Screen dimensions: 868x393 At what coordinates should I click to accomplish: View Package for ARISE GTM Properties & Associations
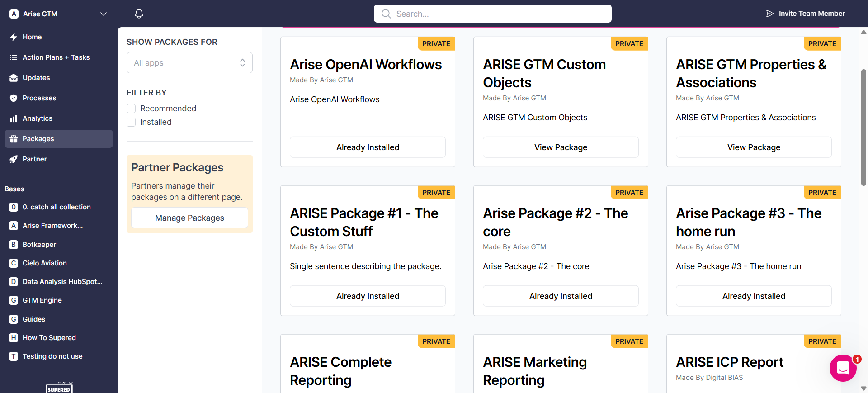(754, 147)
